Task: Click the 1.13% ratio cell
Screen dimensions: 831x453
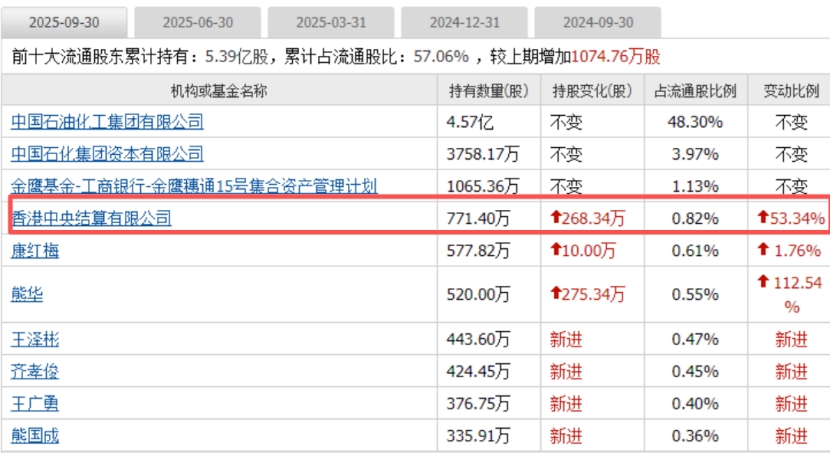Action: click(695, 186)
